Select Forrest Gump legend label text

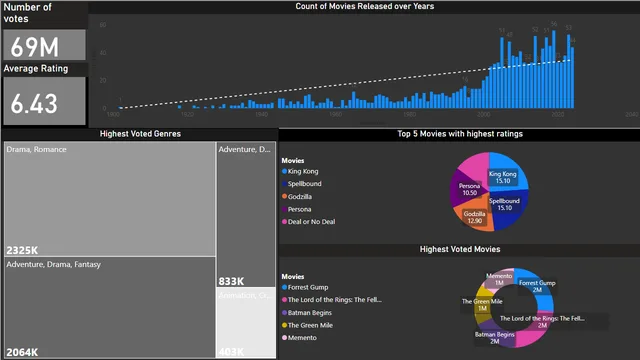308,287
